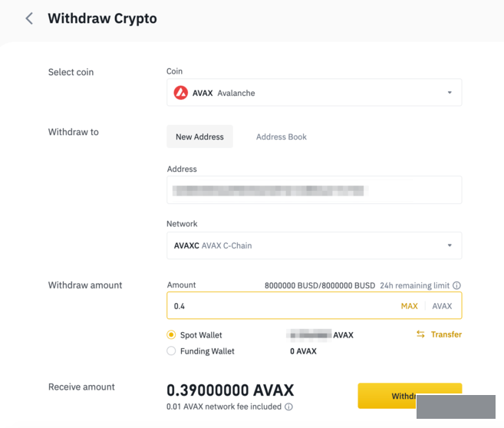The height and width of the screenshot is (428, 504).
Task: Click the 24h remaining limit info icon
Action: click(457, 285)
